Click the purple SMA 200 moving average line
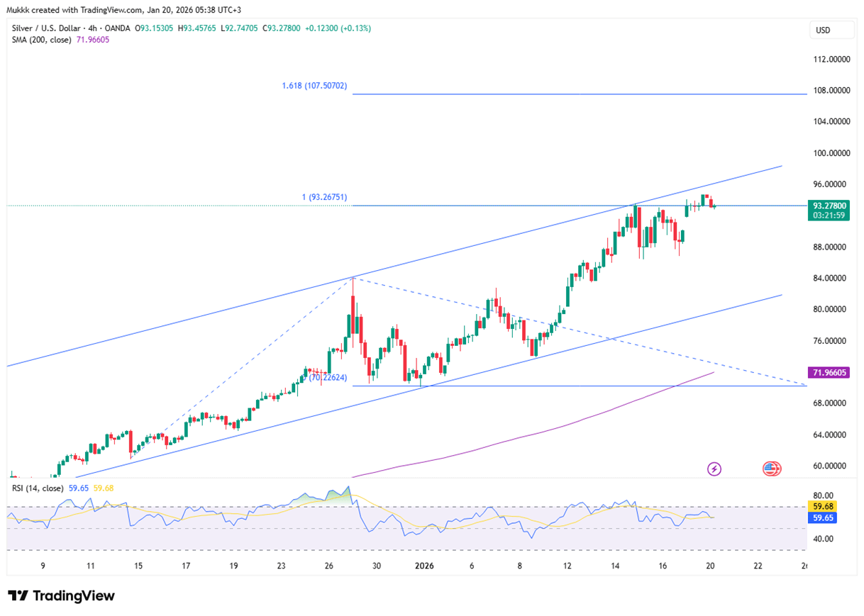 [567, 425]
